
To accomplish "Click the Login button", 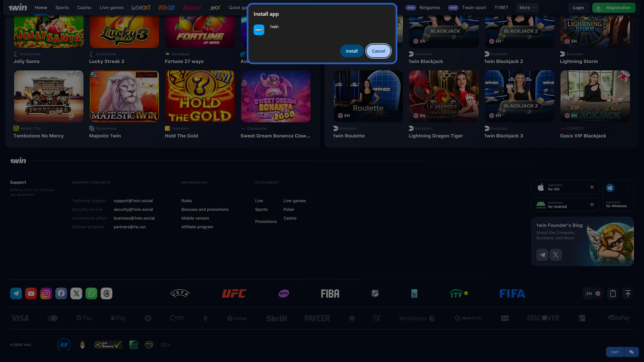I will [578, 7].
